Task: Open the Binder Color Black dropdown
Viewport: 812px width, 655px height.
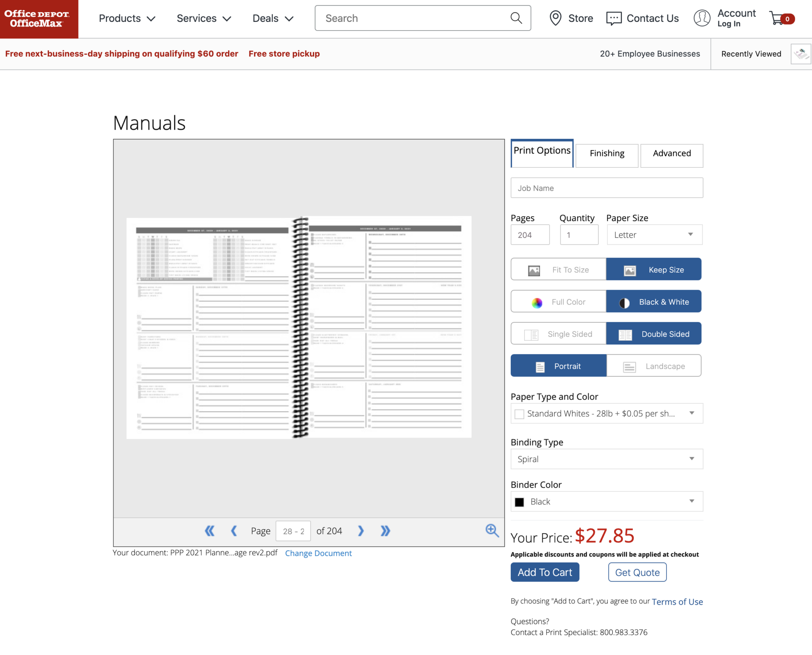Action: 607,501
